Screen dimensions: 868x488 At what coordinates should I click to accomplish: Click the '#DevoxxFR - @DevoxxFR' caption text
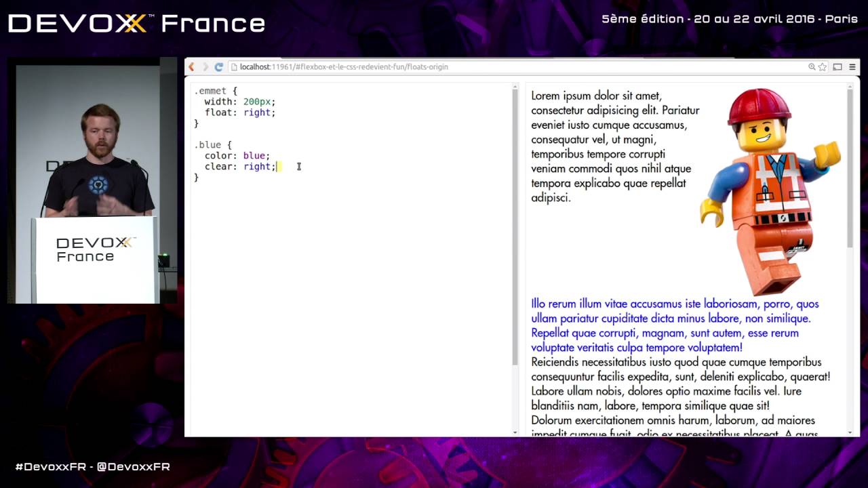point(93,466)
